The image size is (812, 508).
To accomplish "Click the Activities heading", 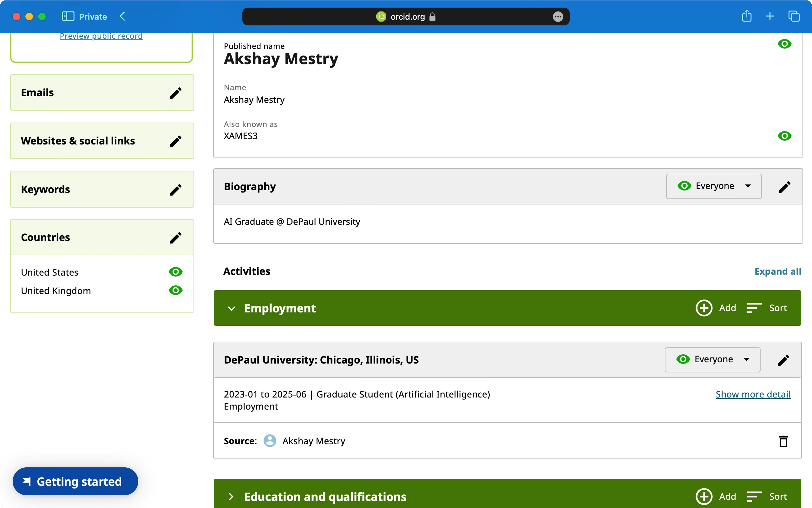I will point(247,271).
